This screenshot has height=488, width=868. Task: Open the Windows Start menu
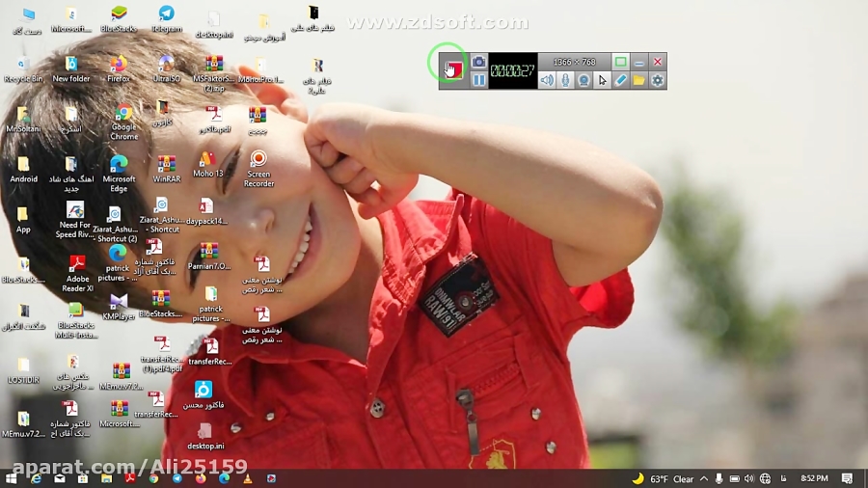[x=11, y=478]
